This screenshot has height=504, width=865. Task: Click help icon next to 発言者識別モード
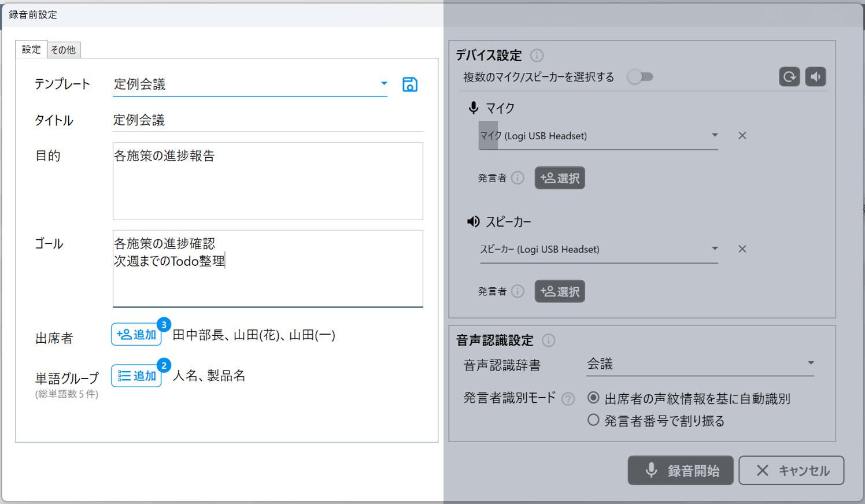(x=568, y=399)
